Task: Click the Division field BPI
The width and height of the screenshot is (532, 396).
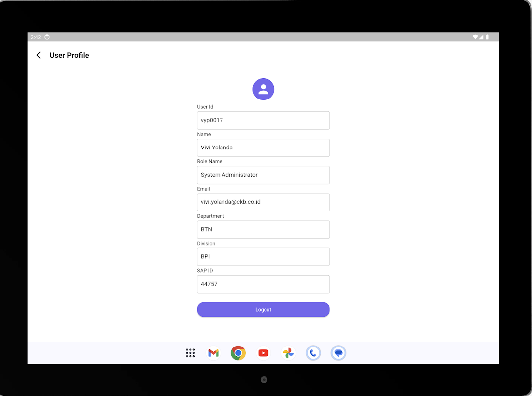Action: tap(264, 257)
